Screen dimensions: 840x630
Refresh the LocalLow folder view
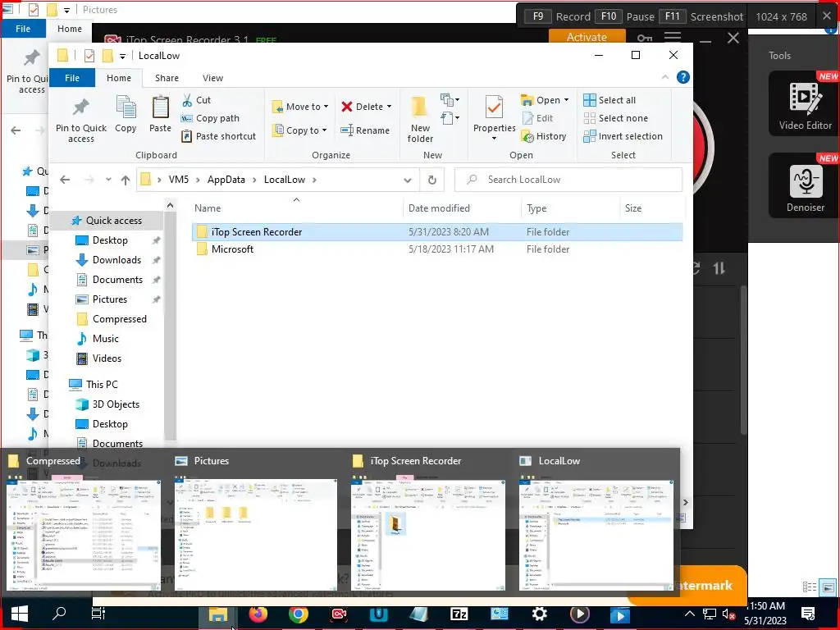431,180
